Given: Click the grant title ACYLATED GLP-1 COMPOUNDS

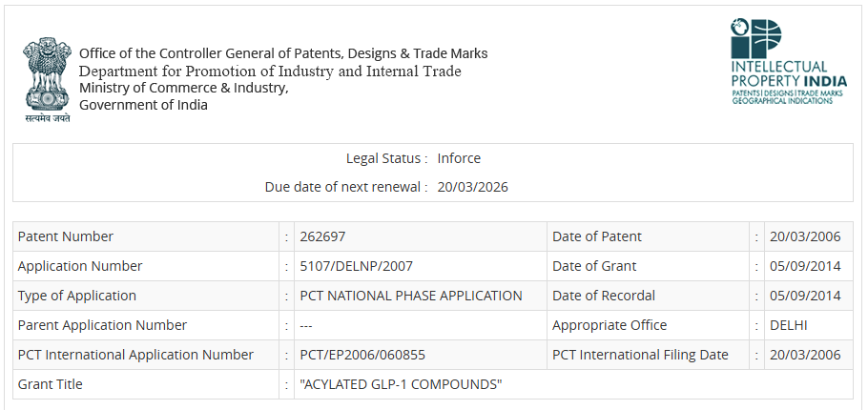Looking at the screenshot, I should tap(401, 384).
